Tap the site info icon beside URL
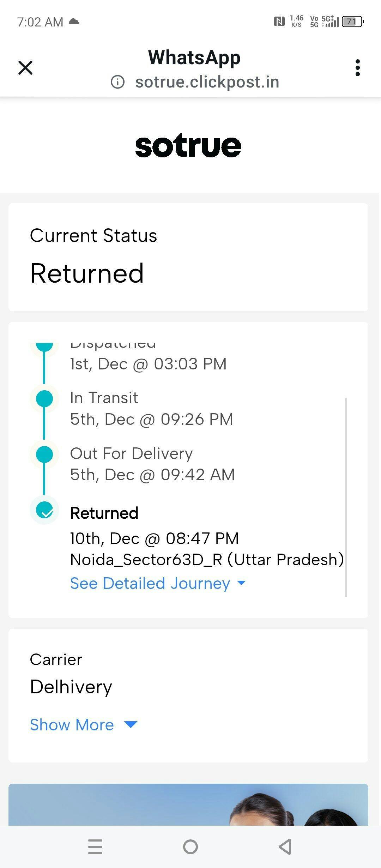This screenshot has height=868, width=381. [x=117, y=82]
